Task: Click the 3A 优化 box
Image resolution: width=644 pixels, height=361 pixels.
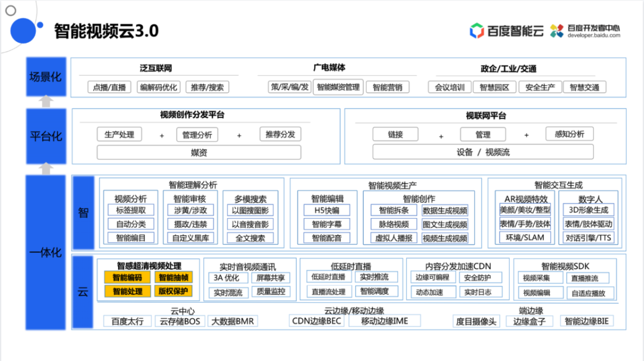Action: tap(228, 278)
